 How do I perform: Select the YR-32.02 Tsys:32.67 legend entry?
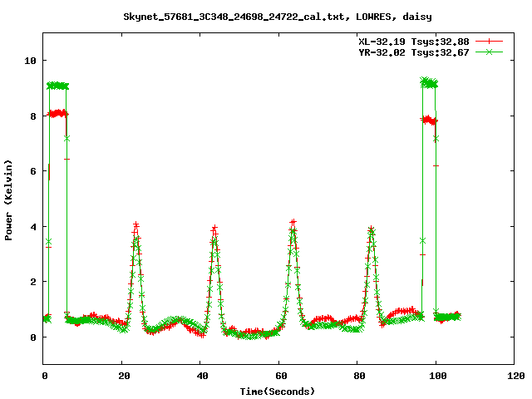click(x=414, y=52)
